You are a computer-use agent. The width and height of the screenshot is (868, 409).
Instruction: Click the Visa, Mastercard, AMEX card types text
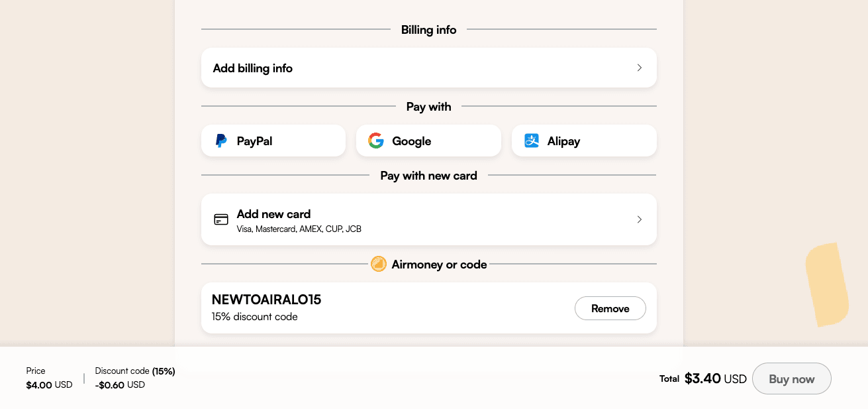click(x=299, y=229)
